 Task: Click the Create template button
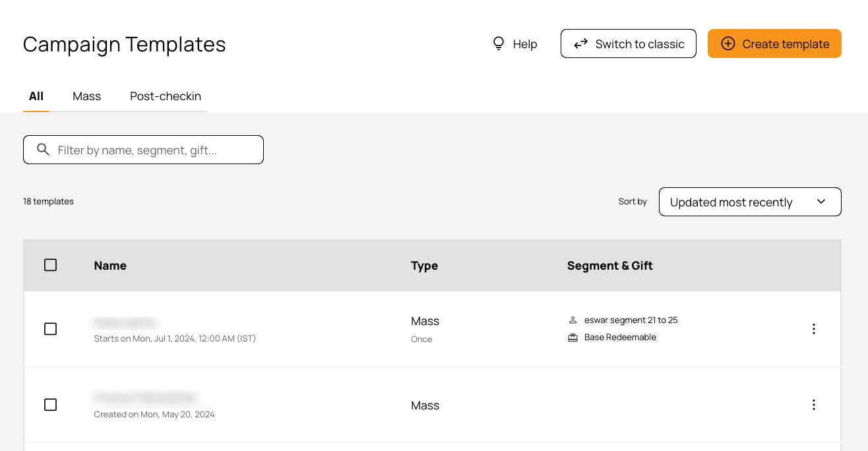(774, 44)
